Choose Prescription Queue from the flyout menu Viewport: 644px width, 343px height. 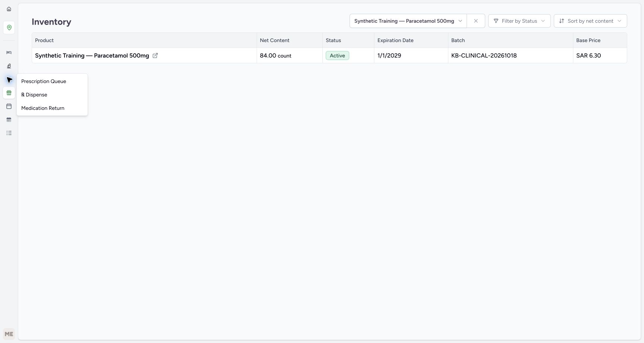point(52,81)
